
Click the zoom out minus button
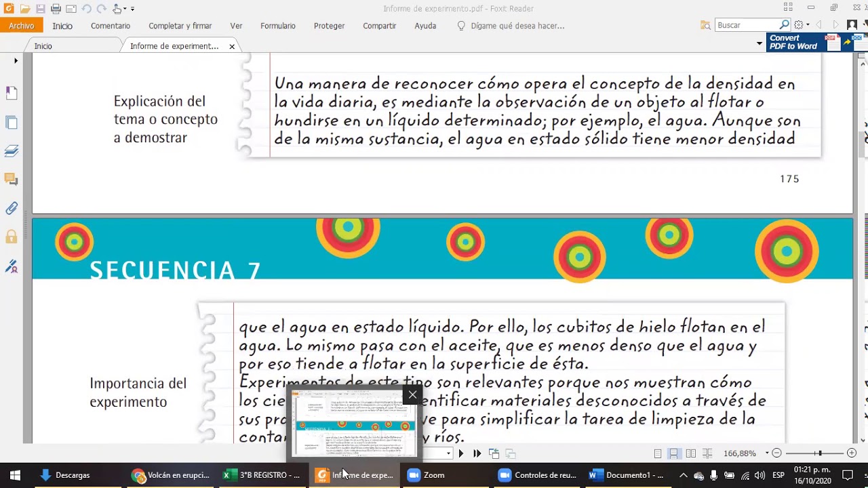[x=777, y=453]
